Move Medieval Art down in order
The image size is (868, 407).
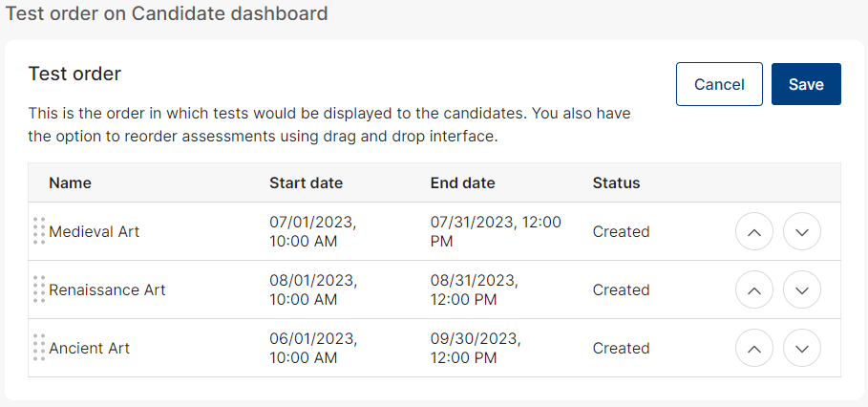(802, 231)
